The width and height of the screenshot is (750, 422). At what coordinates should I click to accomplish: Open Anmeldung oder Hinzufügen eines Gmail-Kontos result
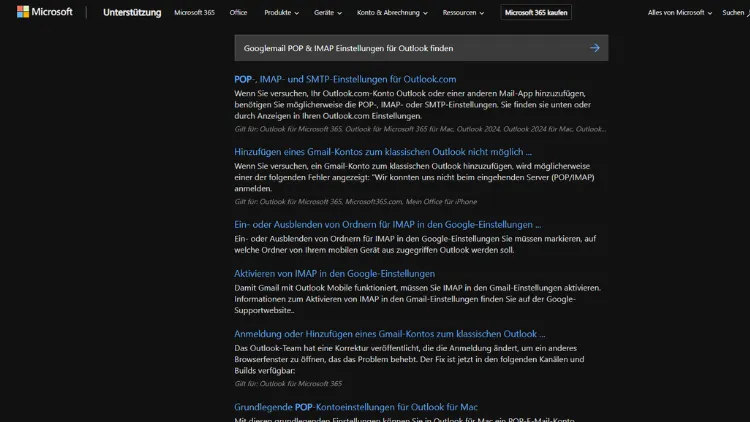point(389,334)
